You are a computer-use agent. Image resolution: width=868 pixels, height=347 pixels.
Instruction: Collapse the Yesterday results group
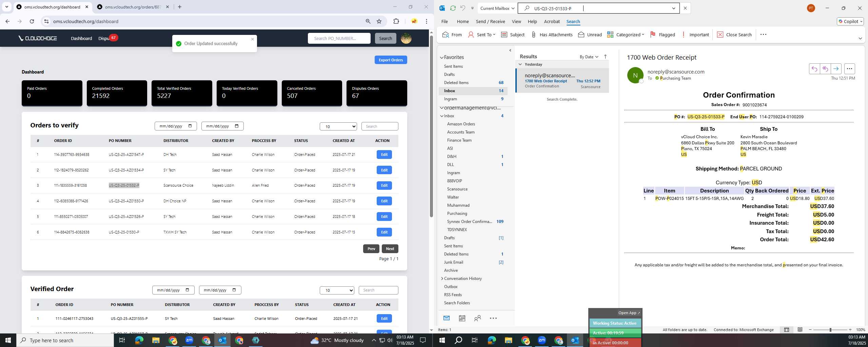click(x=520, y=64)
